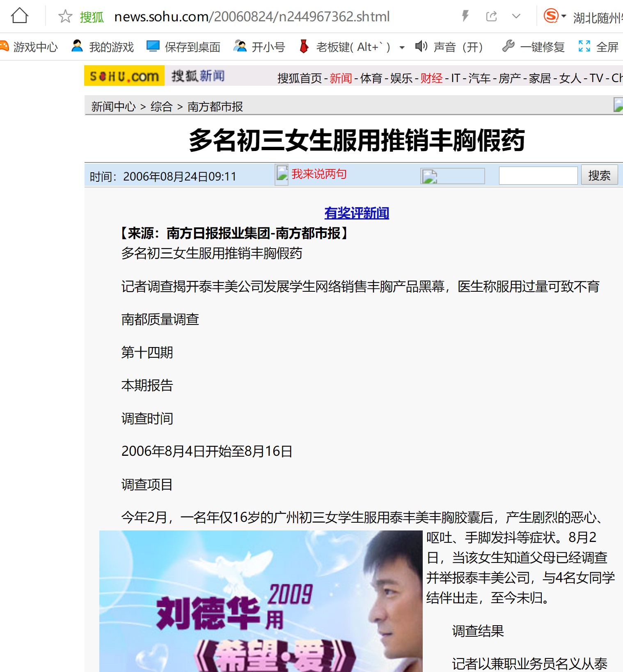Screen dimensions: 623x672
Task: Click the 我来说两句 comment link
Action: (x=319, y=174)
